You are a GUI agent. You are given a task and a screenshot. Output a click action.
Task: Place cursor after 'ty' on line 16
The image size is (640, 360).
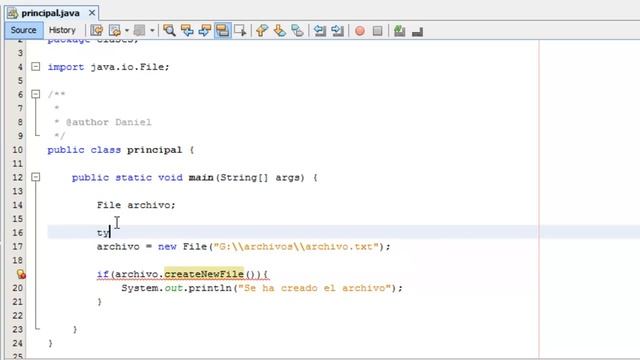[110, 233]
